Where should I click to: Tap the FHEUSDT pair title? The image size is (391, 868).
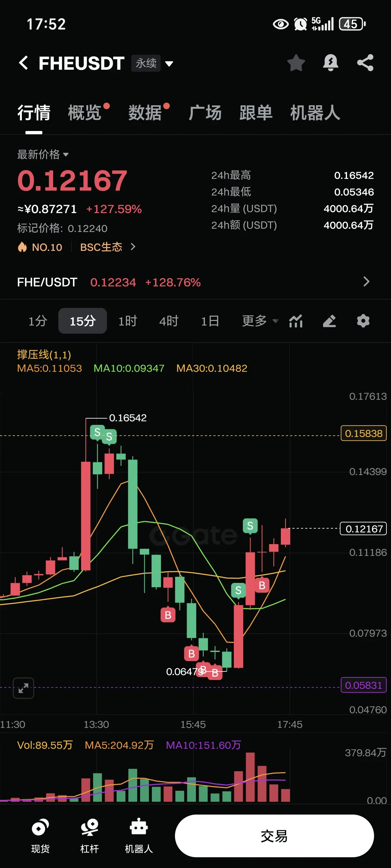click(81, 63)
